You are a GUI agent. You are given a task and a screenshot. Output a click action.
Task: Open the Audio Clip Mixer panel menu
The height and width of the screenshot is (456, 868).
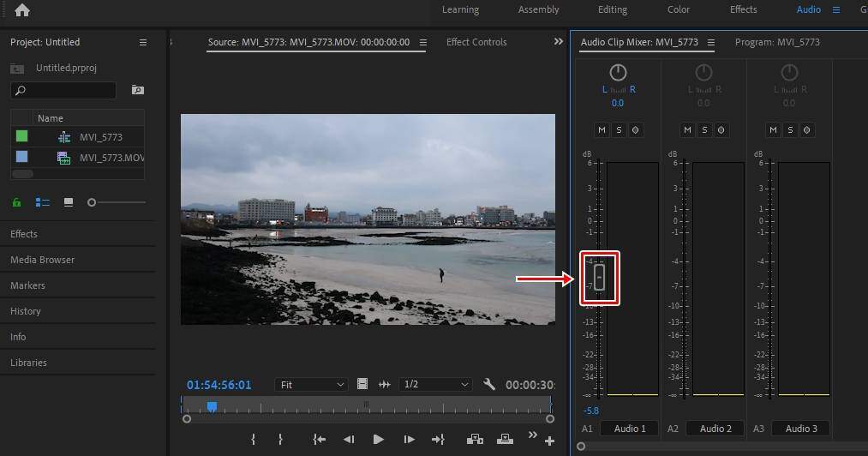click(711, 42)
